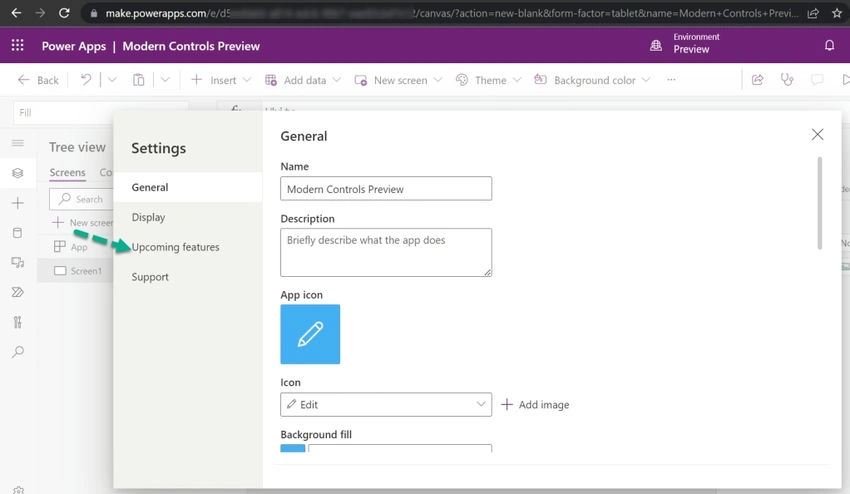850x494 pixels.
Task: Select the General settings tab
Action: (x=188, y=187)
